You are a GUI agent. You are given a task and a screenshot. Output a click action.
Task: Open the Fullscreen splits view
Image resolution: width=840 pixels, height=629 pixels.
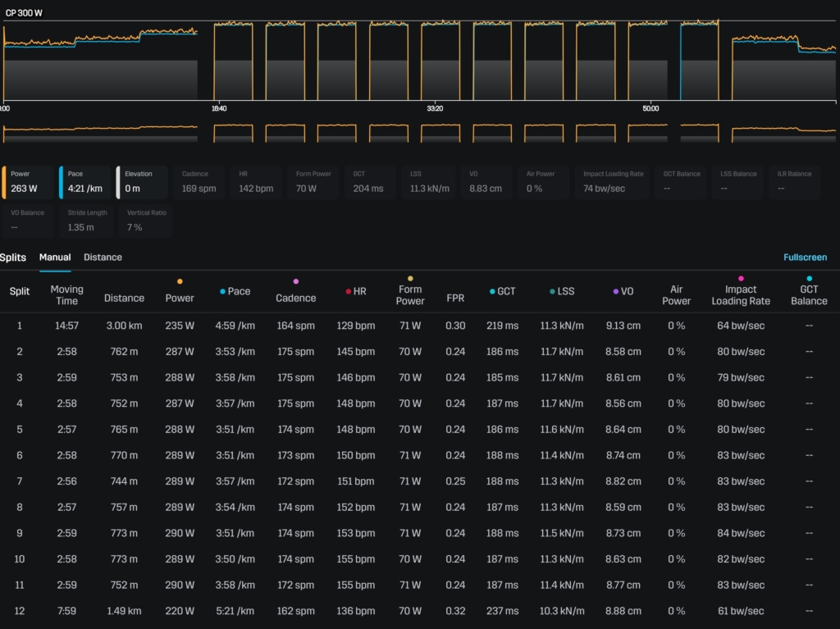click(x=805, y=258)
